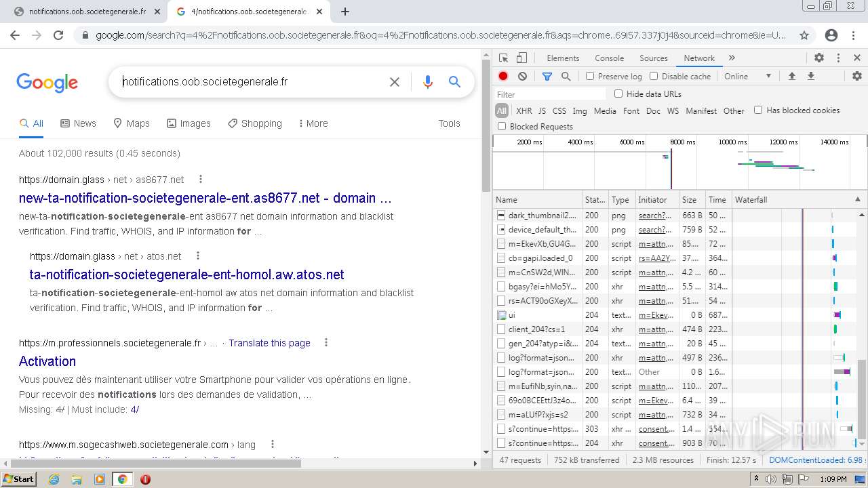The width and height of the screenshot is (868, 488).
Task: Tick Hide data URLs checkbox
Action: tap(618, 94)
